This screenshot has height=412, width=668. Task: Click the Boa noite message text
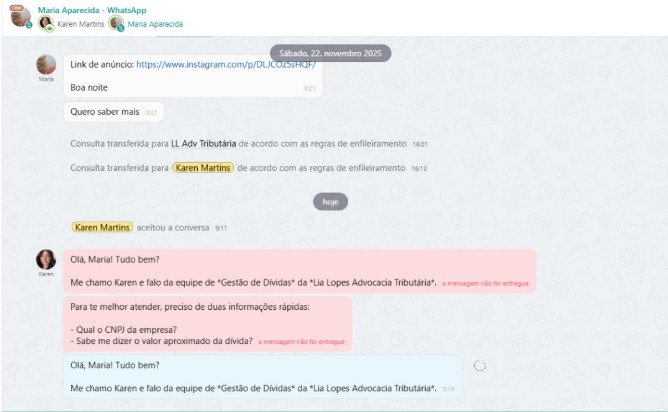[89, 87]
